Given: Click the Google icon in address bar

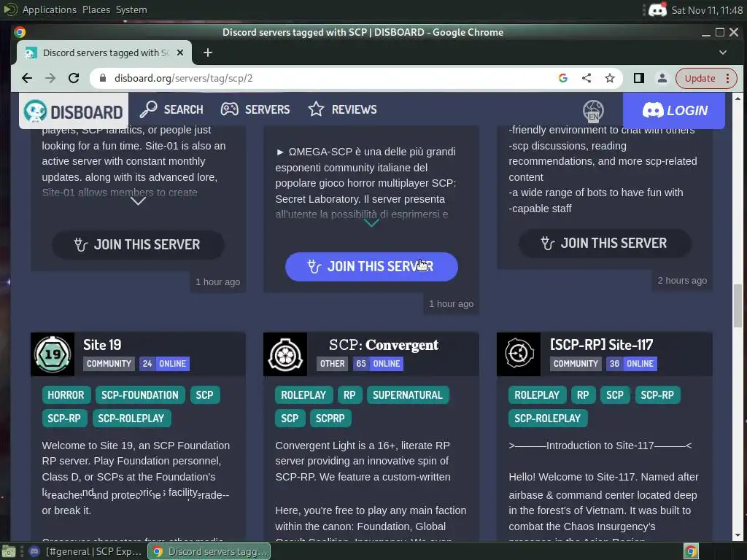Looking at the screenshot, I should tap(563, 78).
